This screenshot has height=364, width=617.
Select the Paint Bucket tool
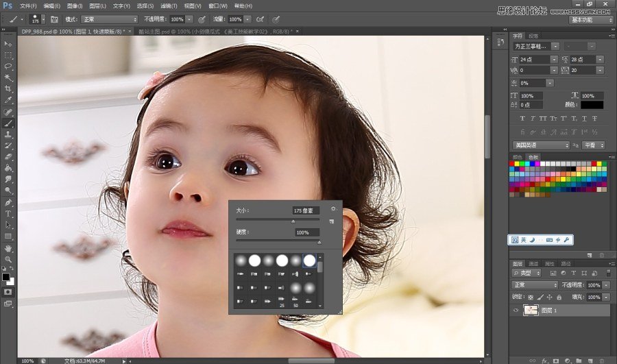(x=8, y=168)
